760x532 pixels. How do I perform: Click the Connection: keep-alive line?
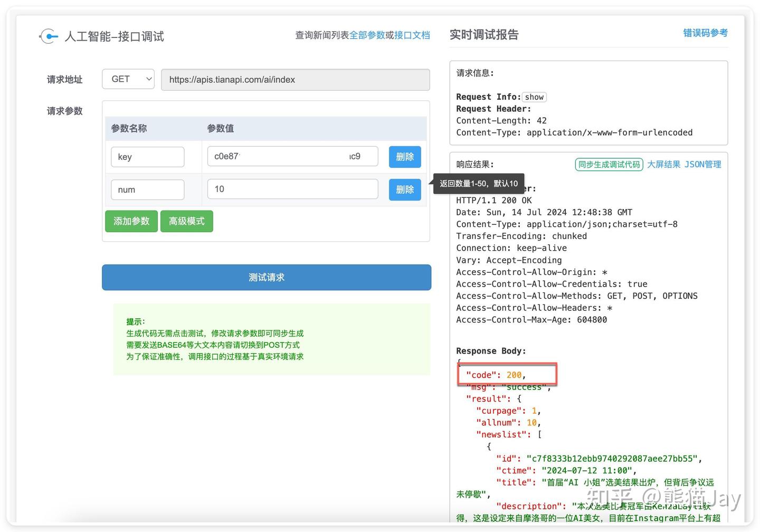511,248
